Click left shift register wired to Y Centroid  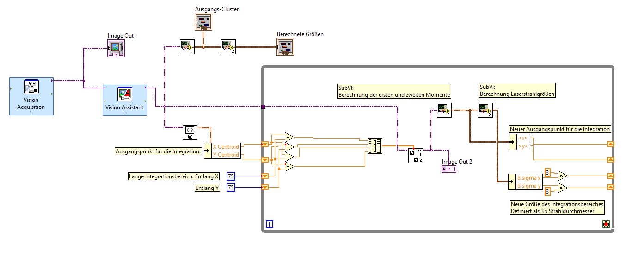click(x=265, y=160)
